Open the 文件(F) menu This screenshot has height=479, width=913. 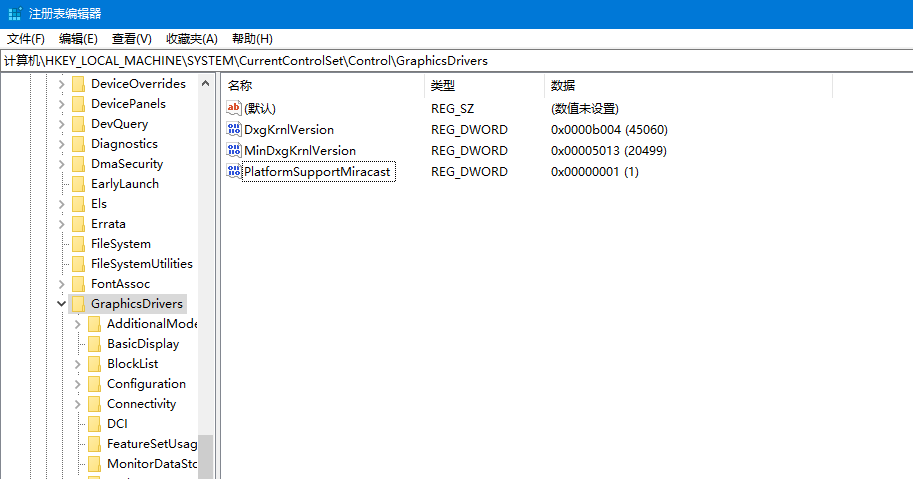click(x=26, y=39)
